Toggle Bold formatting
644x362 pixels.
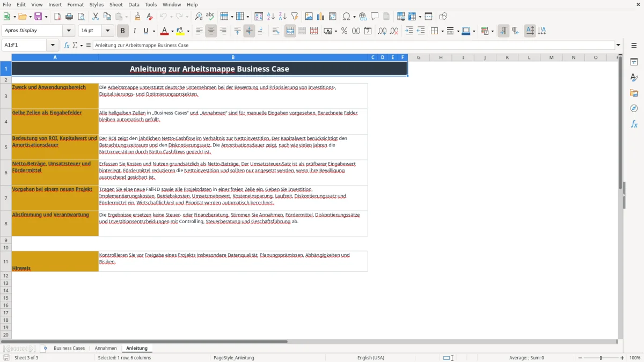[x=123, y=31]
